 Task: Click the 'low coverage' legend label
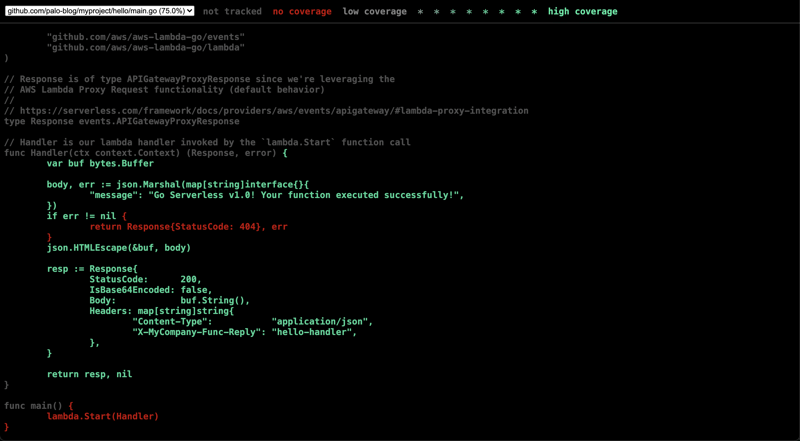[x=374, y=11]
